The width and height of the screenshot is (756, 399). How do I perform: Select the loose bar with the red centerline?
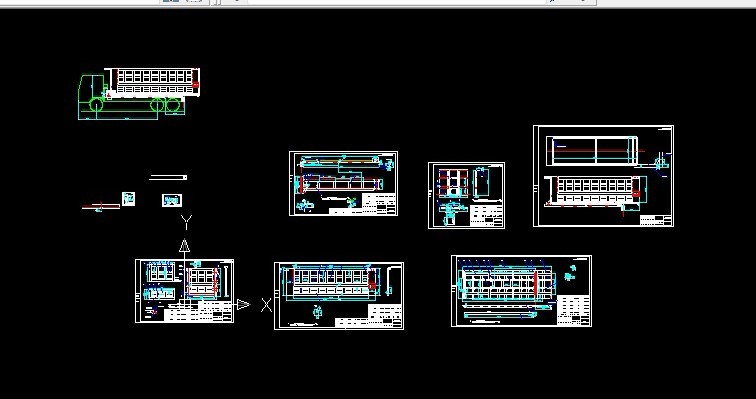101,207
